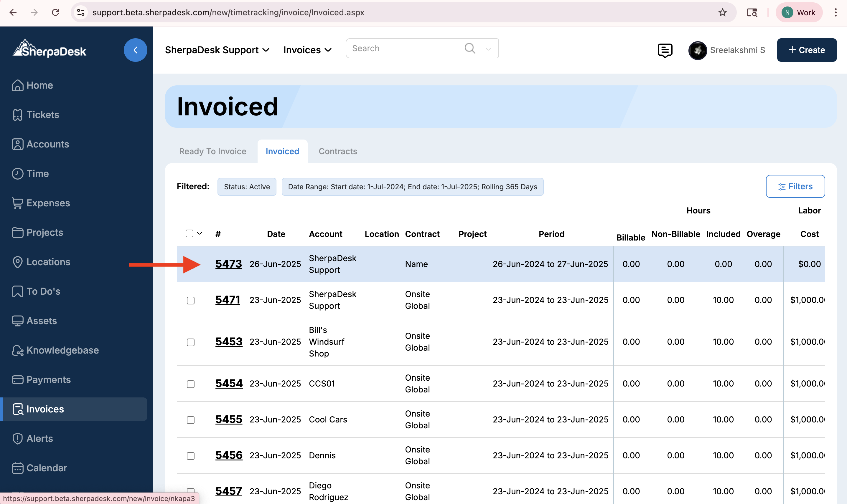This screenshot has height=504, width=847.
Task: Switch to Ready To Invoice tab
Action: pos(212,152)
